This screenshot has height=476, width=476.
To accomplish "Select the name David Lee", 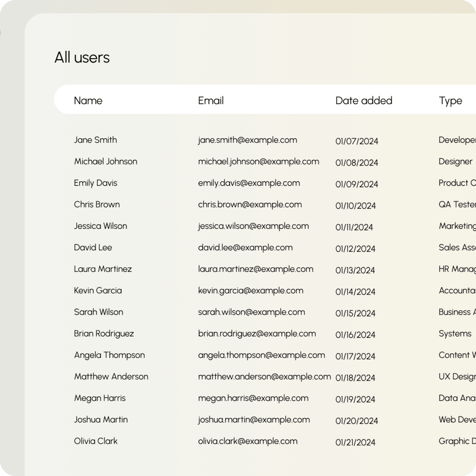I will coord(93,247).
